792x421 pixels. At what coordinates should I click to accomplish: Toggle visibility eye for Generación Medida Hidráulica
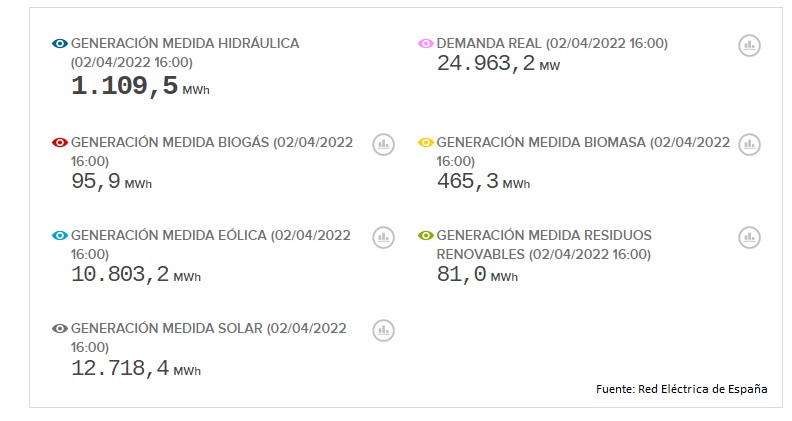coord(60,43)
